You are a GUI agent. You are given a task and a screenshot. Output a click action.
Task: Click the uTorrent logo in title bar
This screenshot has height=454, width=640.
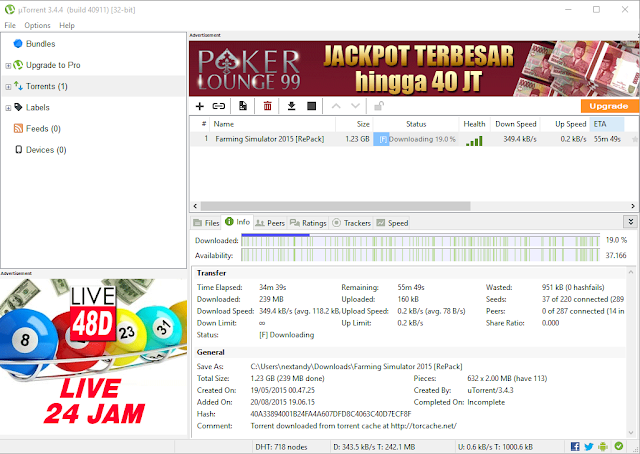pos(9,9)
